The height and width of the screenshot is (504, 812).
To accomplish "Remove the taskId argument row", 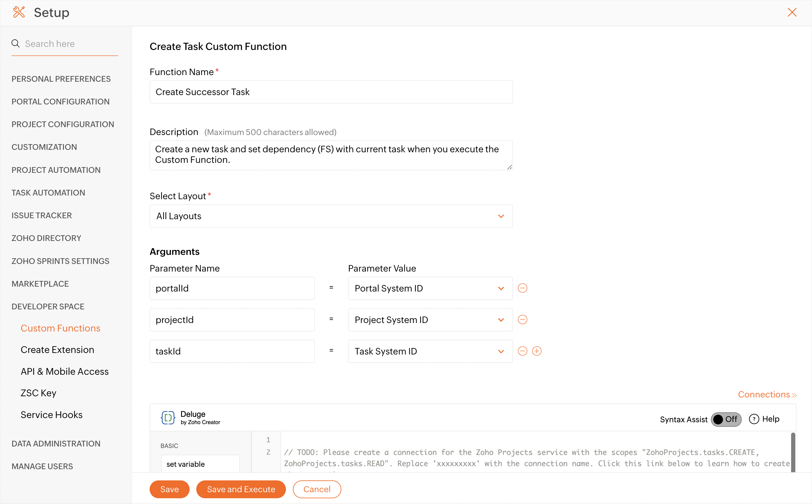I will click(522, 351).
